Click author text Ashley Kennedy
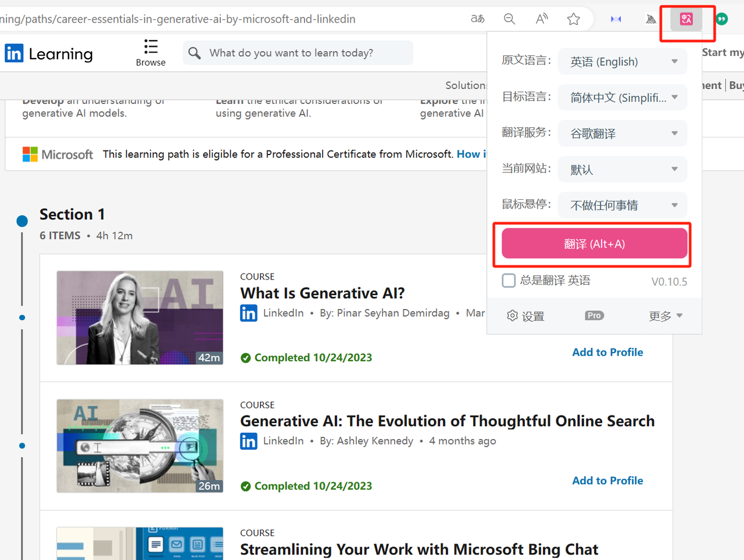The width and height of the screenshot is (744, 560). (375, 441)
